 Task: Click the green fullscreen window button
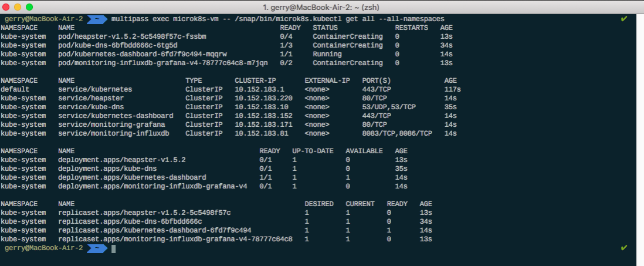coord(29,6)
